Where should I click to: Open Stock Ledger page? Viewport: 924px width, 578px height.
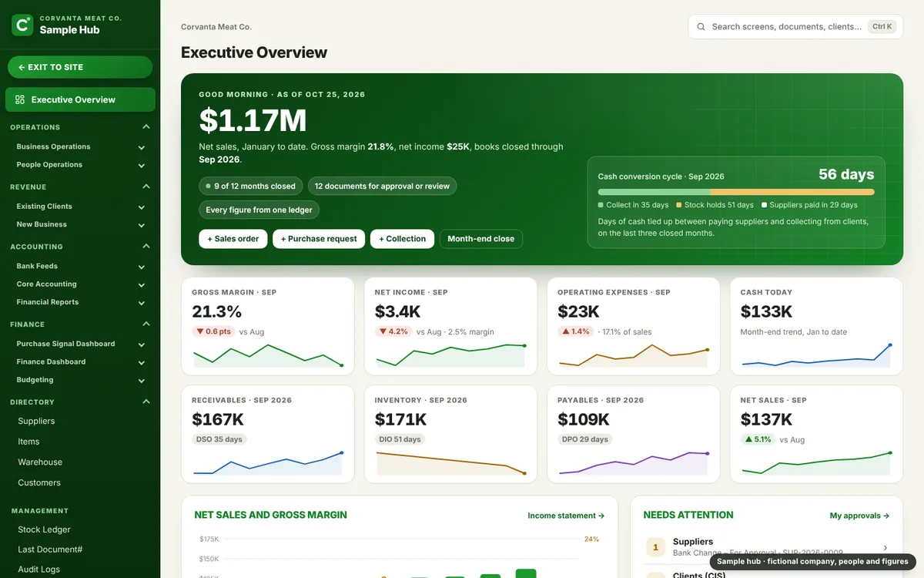tap(44, 529)
